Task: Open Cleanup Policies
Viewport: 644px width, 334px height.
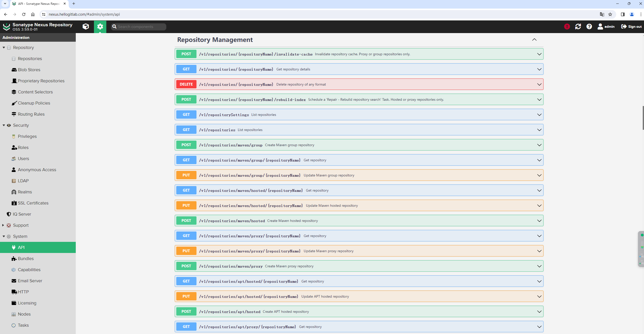Action: pos(34,103)
